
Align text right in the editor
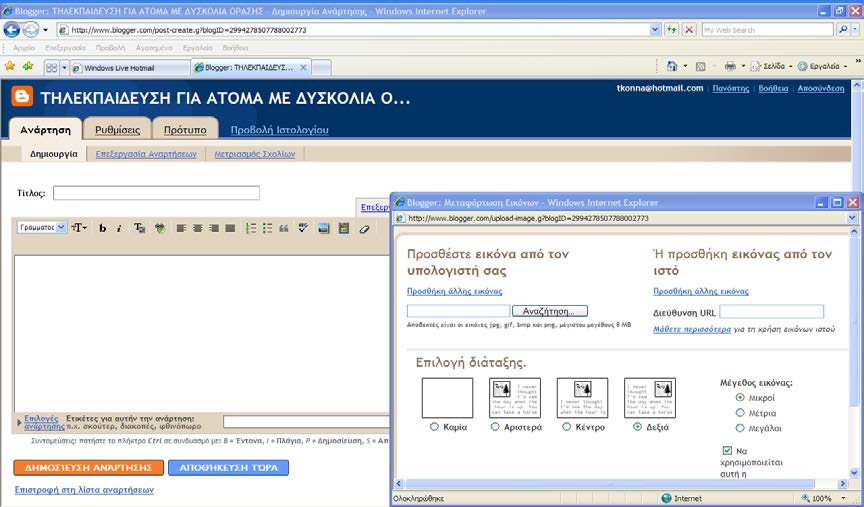pyautogui.click(x=214, y=228)
